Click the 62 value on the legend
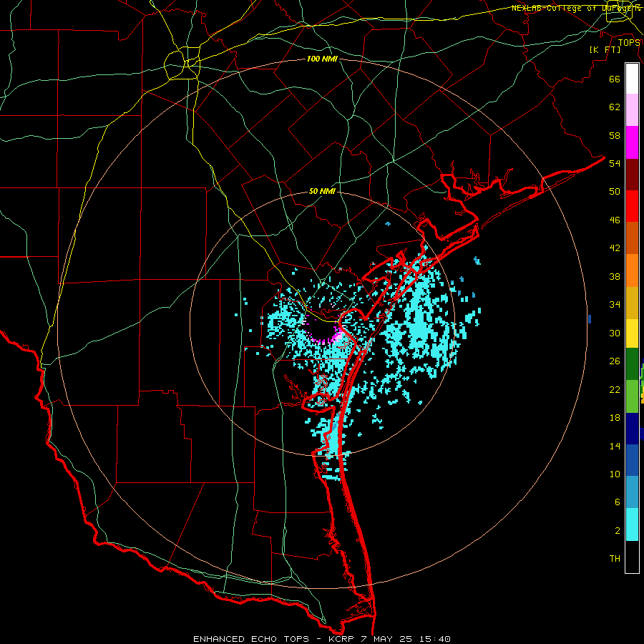Viewport: 644px width, 644px height. pyautogui.click(x=615, y=107)
